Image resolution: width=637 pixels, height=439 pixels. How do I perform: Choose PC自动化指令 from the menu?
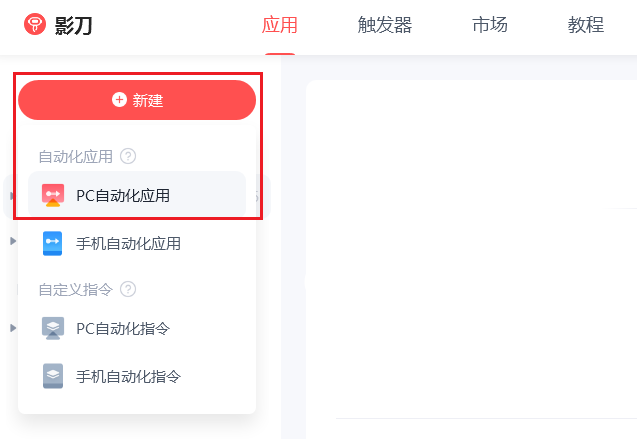[x=137, y=328]
